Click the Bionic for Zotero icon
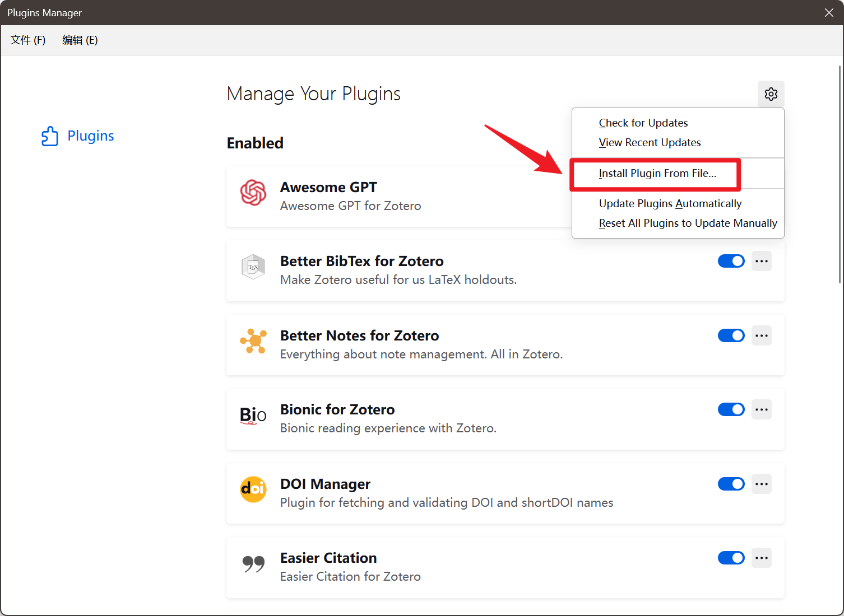 [253, 416]
